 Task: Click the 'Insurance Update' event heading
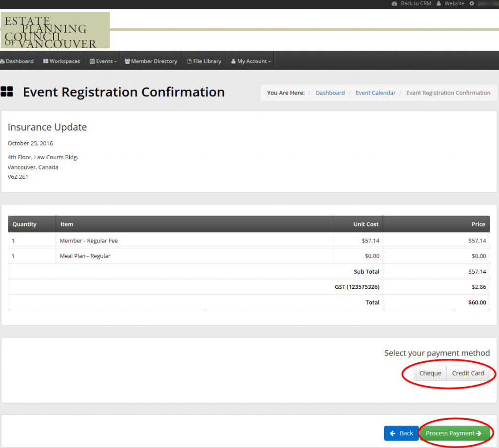pyautogui.click(x=47, y=127)
